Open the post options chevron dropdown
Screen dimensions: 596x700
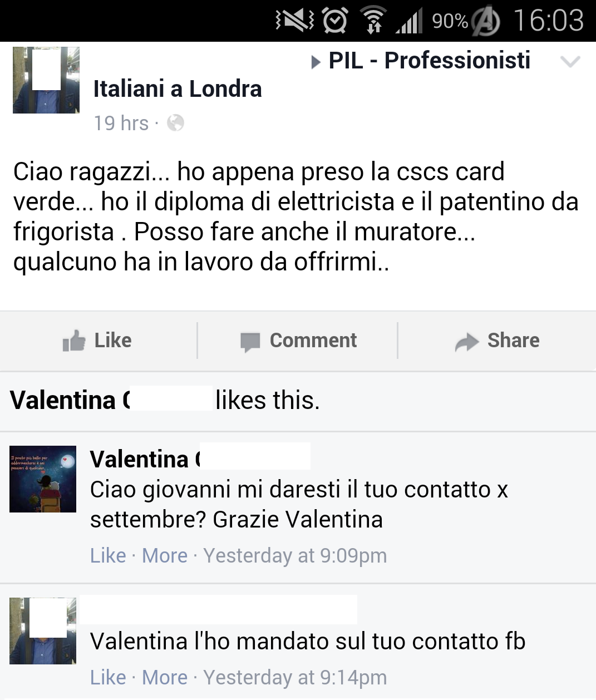point(570,61)
